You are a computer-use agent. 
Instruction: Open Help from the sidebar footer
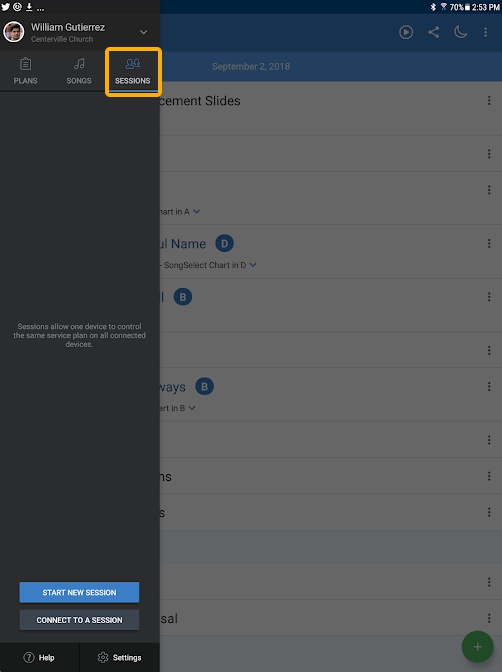[39, 657]
